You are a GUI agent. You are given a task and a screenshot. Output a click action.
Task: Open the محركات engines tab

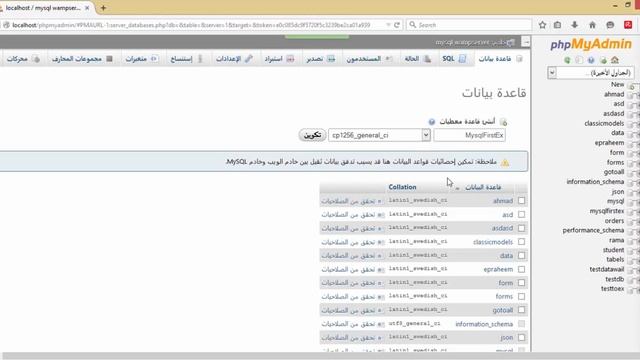tap(22, 59)
